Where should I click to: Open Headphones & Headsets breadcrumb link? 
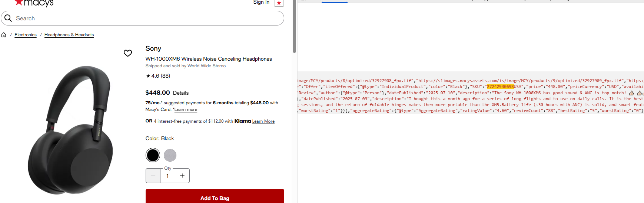point(69,35)
